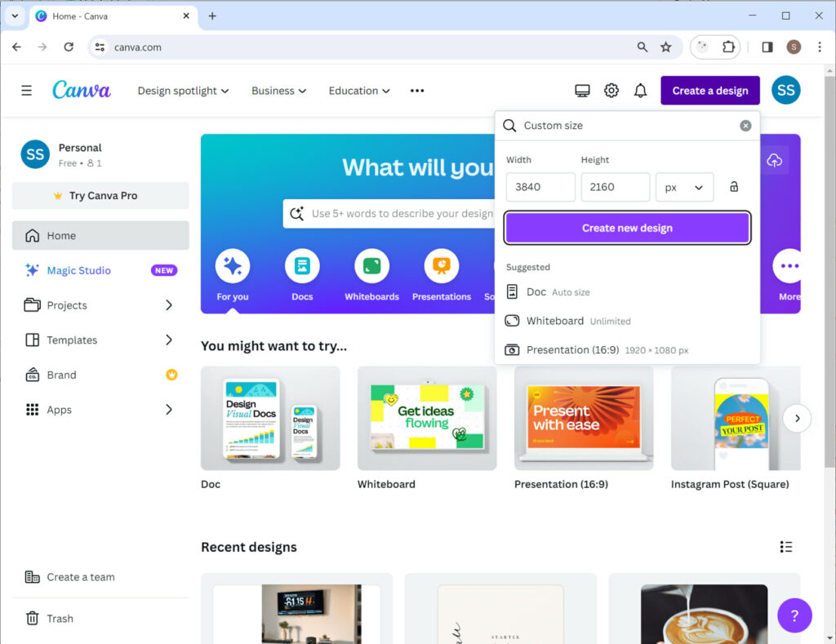Click the "For you" sparkle icon
This screenshot has height=644, width=836.
(x=232, y=265)
